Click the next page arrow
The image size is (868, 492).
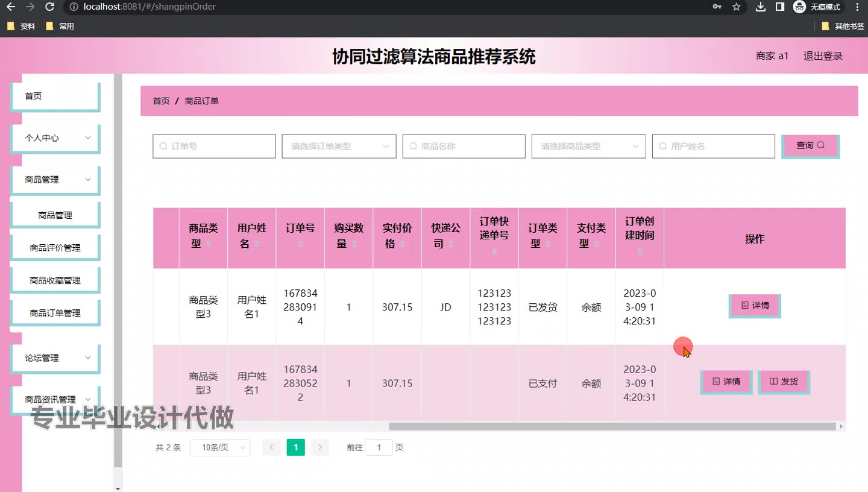coord(320,447)
